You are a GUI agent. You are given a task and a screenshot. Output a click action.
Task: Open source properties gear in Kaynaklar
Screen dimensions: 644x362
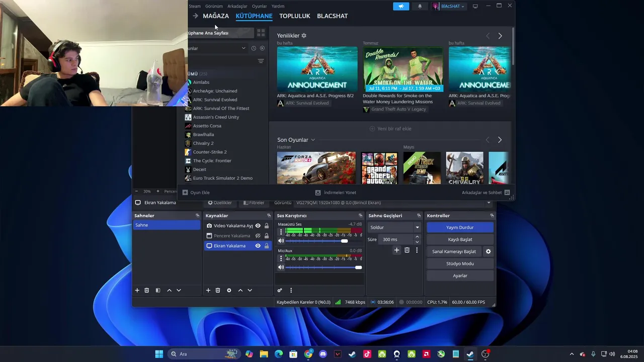229,290
